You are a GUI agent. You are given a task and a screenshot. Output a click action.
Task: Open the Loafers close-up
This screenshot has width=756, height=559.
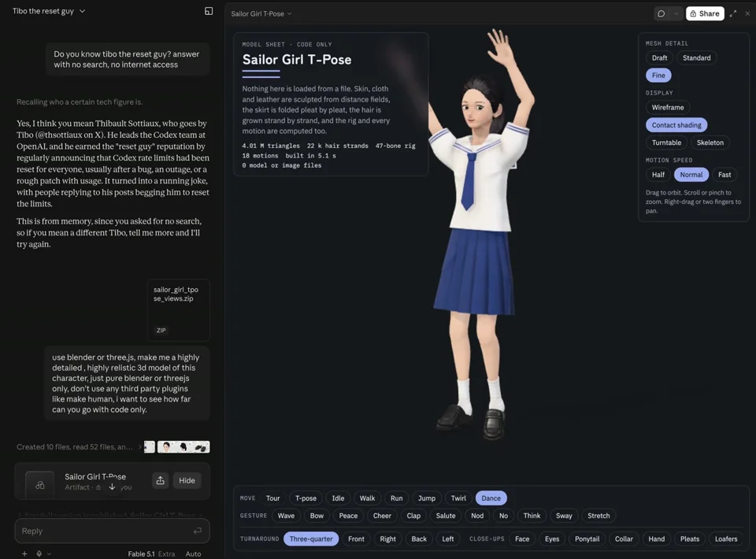pyautogui.click(x=725, y=539)
